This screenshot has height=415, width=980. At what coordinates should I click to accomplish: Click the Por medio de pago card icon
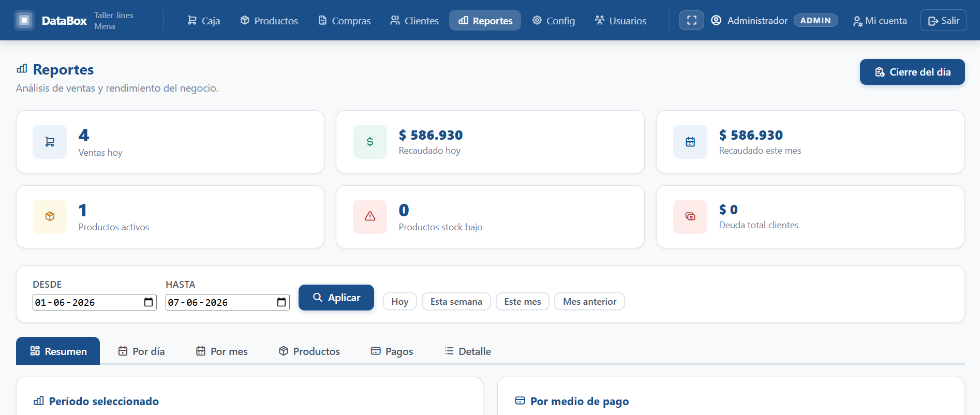520,401
